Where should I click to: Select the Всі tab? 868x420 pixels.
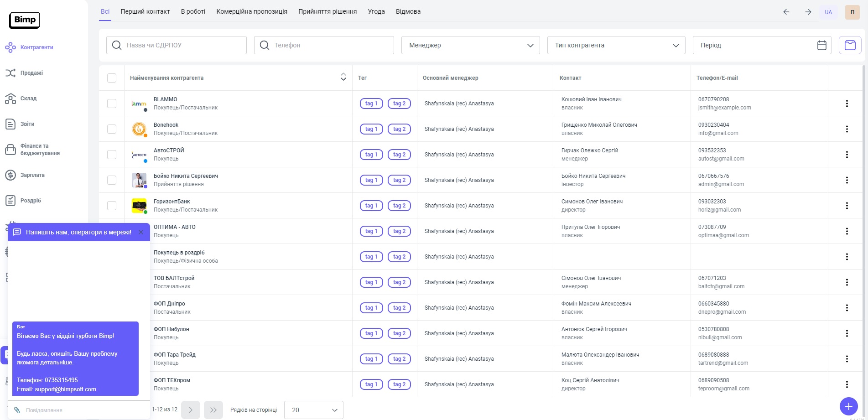[105, 11]
